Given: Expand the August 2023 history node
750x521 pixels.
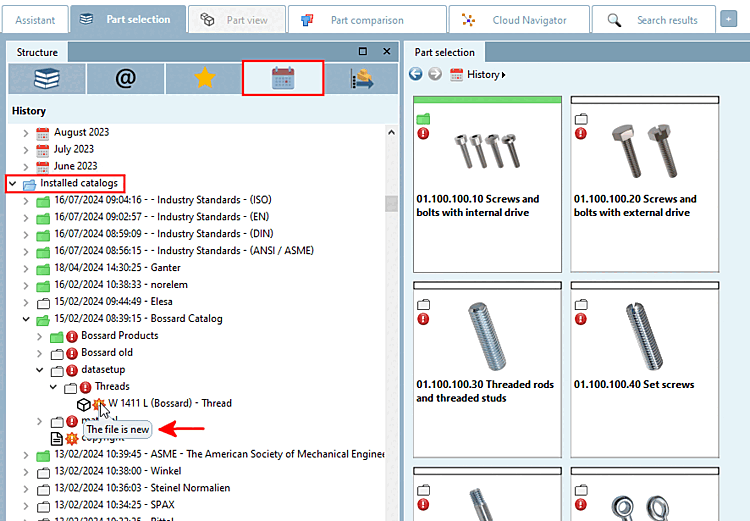Looking at the screenshot, I should (x=26, y=133).
